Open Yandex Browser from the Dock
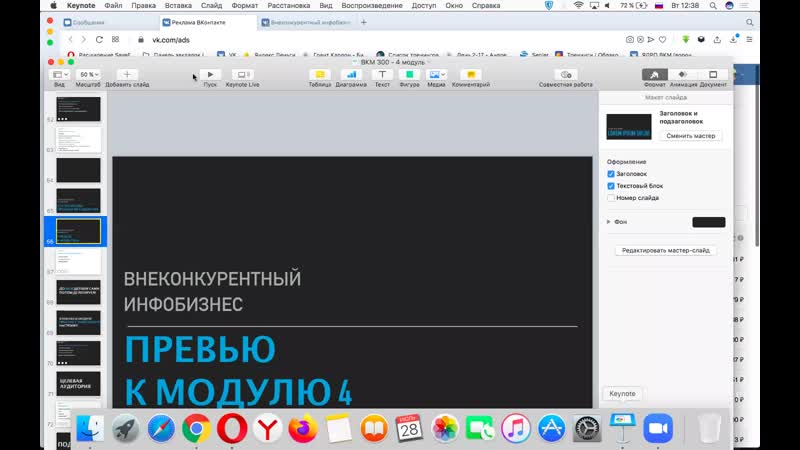 pos(267,428)
